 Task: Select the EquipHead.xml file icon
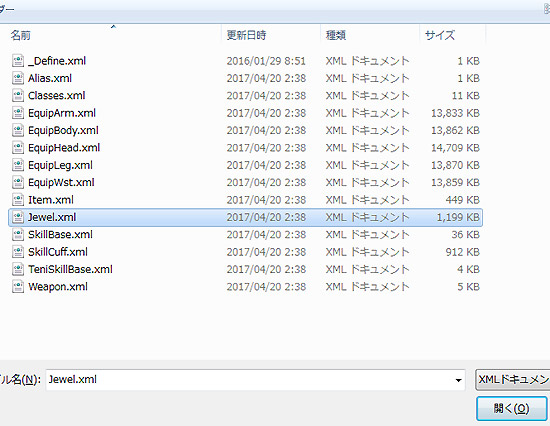(x=18, y=148)
